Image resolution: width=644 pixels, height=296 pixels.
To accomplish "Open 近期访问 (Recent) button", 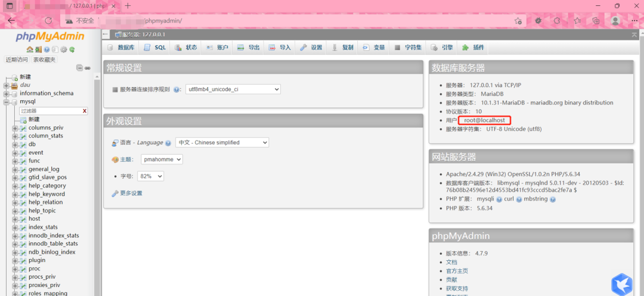I will point(17,60).
